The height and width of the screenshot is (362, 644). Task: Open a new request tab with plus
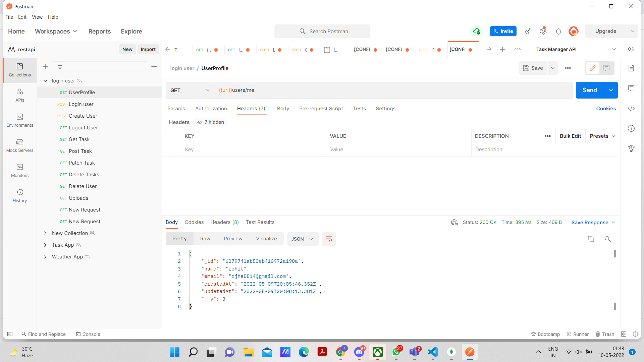pos(502,49)
